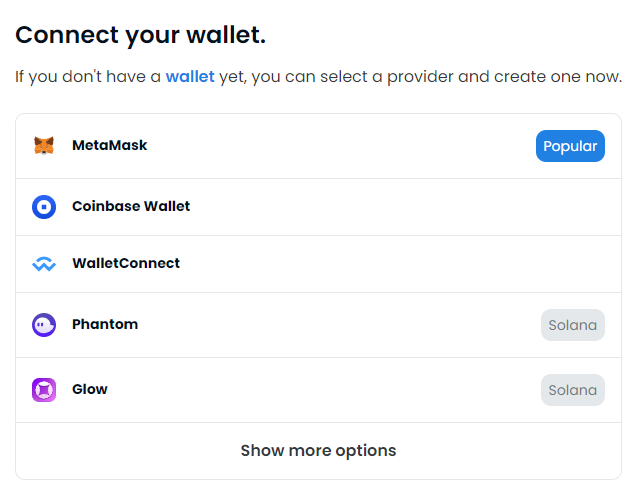This screenshot has height=493, width=638.
Task: Click the Phantom ghost icon
Action: click(x=44, y=325)
